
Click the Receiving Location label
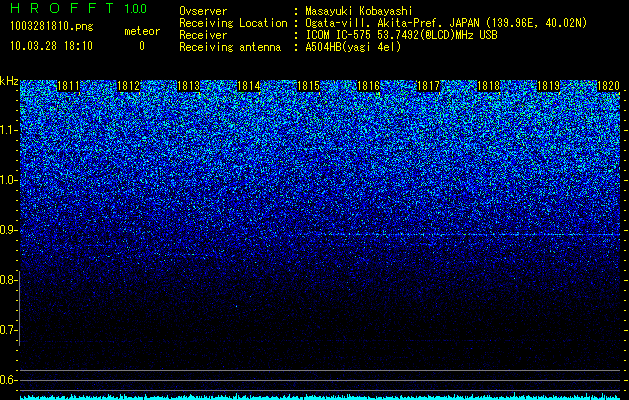(x=233, y=23)
